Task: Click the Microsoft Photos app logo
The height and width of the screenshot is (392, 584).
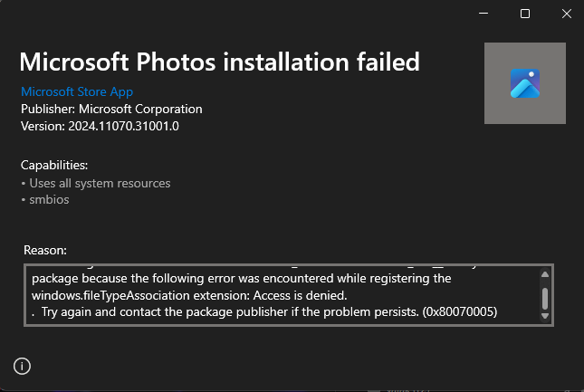Action: pyautogui.click(x=525, y=83)
